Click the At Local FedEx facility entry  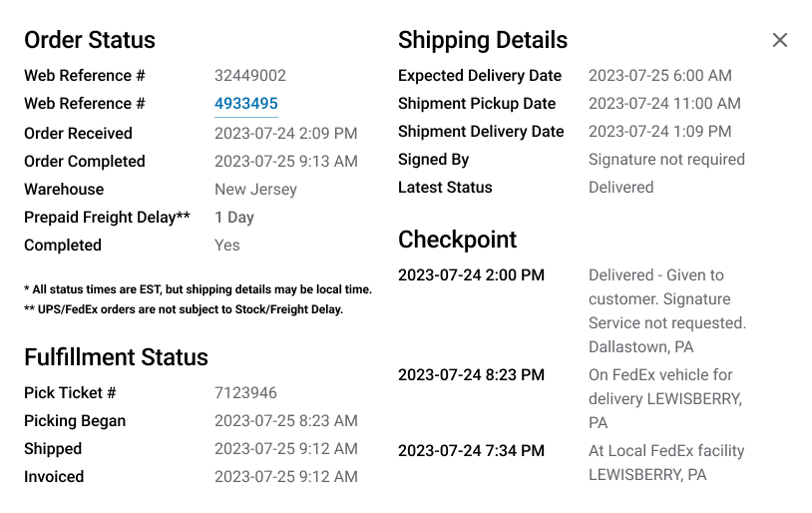point(666,463)
